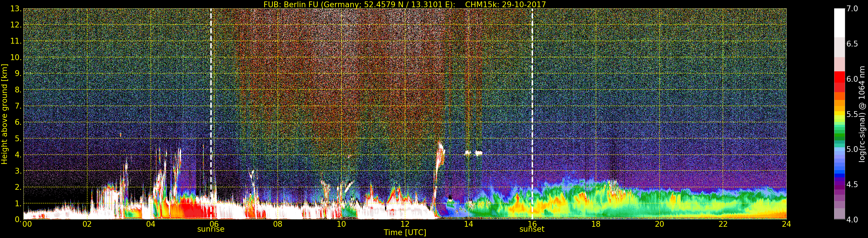Click time axis tick label 10
The image size is (868, 238).
pyautogui.click(x=341, y=224)
